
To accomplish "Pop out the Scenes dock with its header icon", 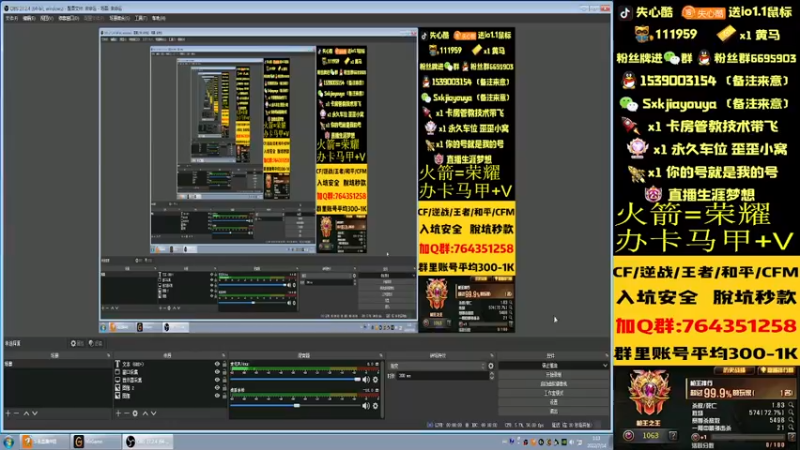I will pos(108,356).
